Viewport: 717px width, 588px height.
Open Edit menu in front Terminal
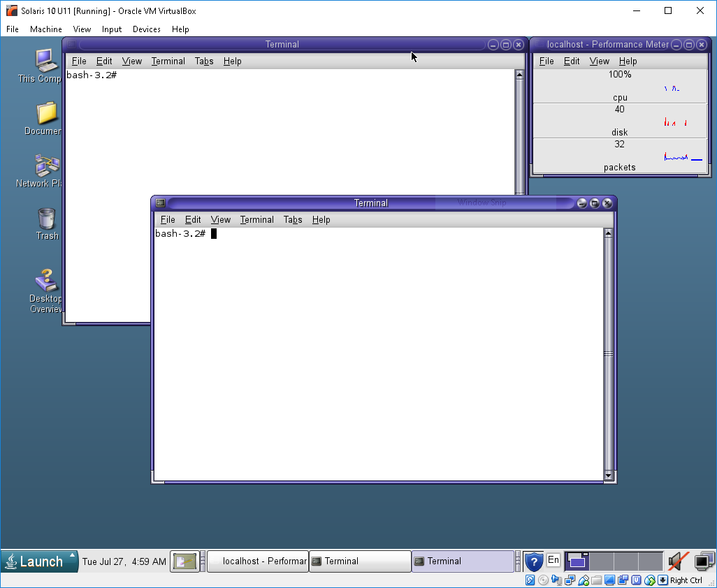[x=192, y=220]
